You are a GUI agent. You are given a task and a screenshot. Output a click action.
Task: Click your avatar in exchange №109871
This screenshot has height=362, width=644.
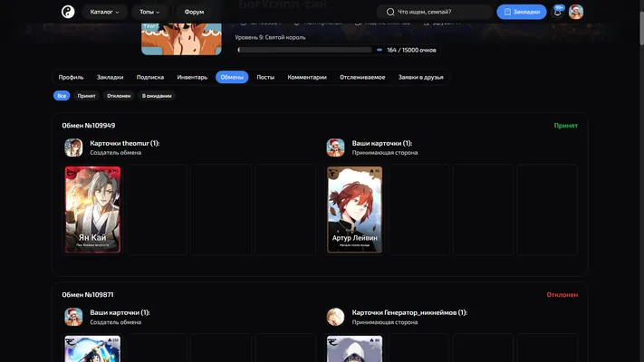coord(73,317)
